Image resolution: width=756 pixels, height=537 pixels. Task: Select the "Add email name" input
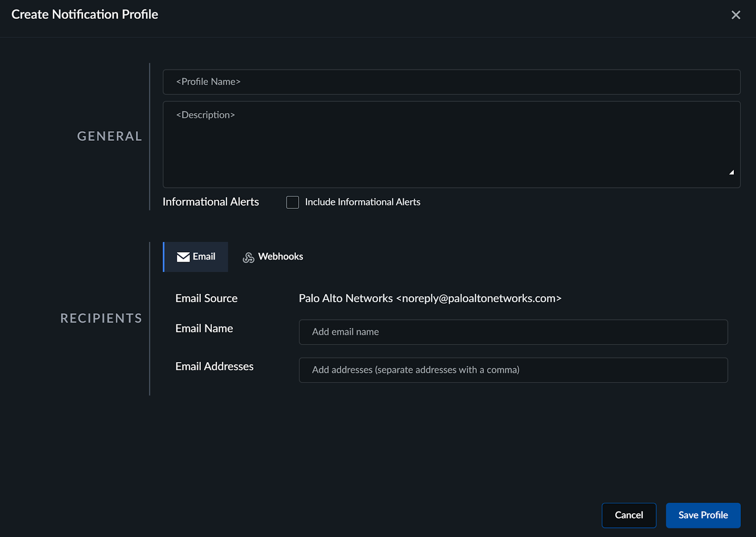(x=513, y=332)
